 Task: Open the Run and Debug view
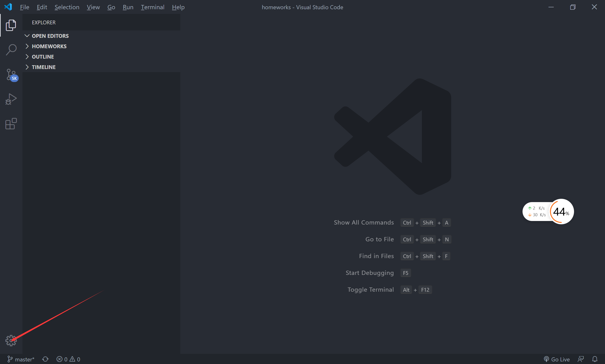point(11,99)
